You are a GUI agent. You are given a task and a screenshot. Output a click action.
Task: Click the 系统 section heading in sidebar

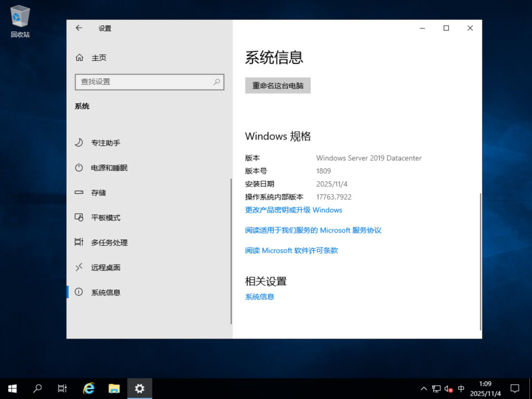point(82,106)
